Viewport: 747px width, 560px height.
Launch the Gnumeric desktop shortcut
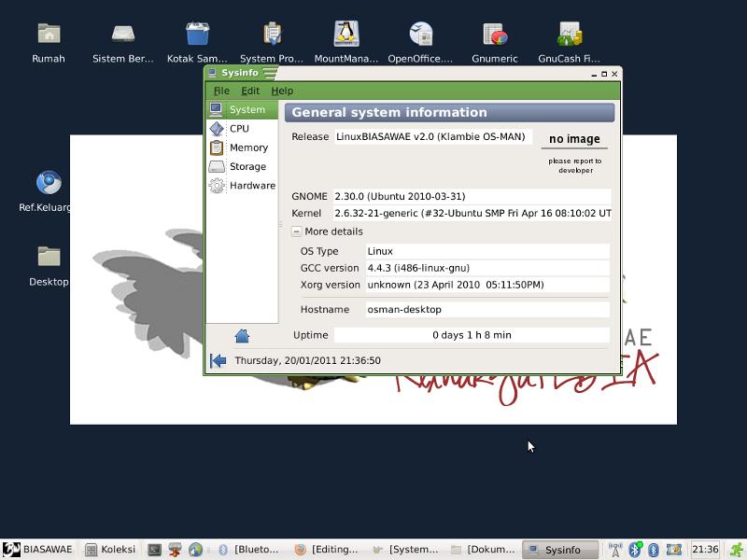[x=495, y=35]
